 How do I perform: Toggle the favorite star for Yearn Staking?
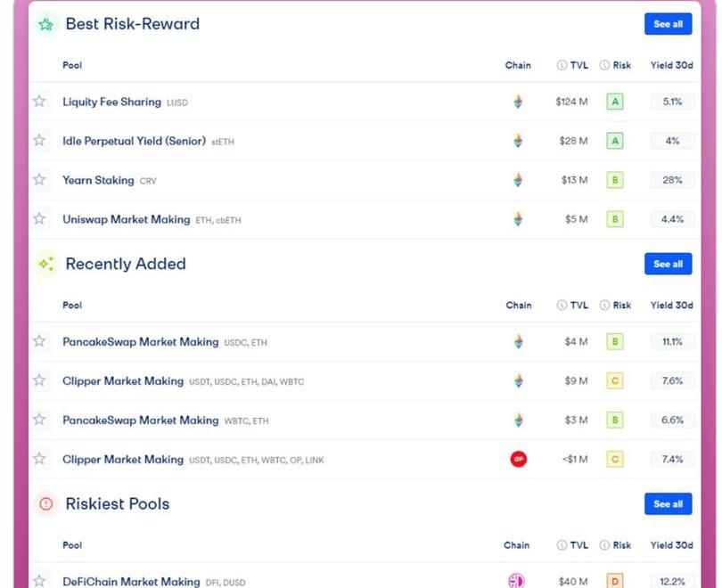39,180
